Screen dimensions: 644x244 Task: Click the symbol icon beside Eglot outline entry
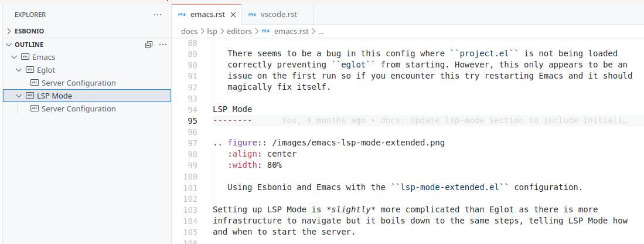30,70
